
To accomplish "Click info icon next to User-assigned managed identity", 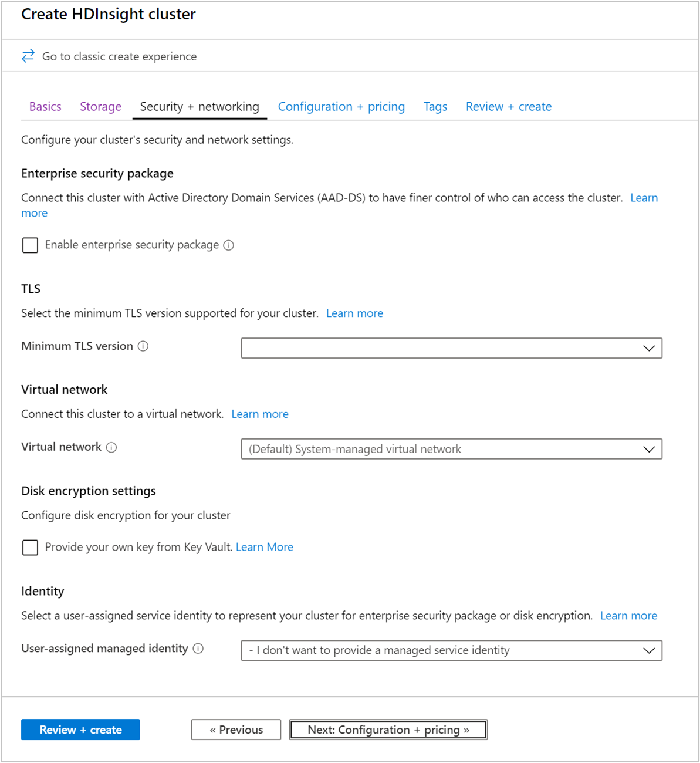I will [198, 649].
